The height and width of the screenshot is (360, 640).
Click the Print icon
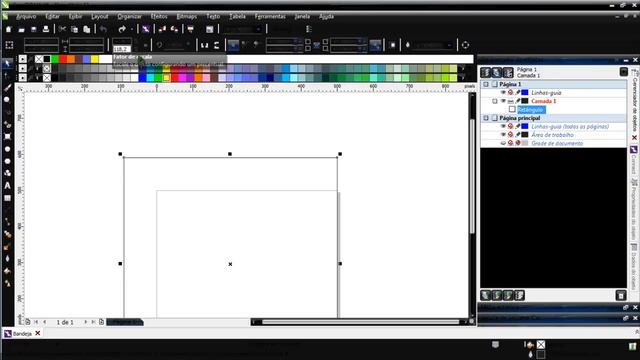46,29
